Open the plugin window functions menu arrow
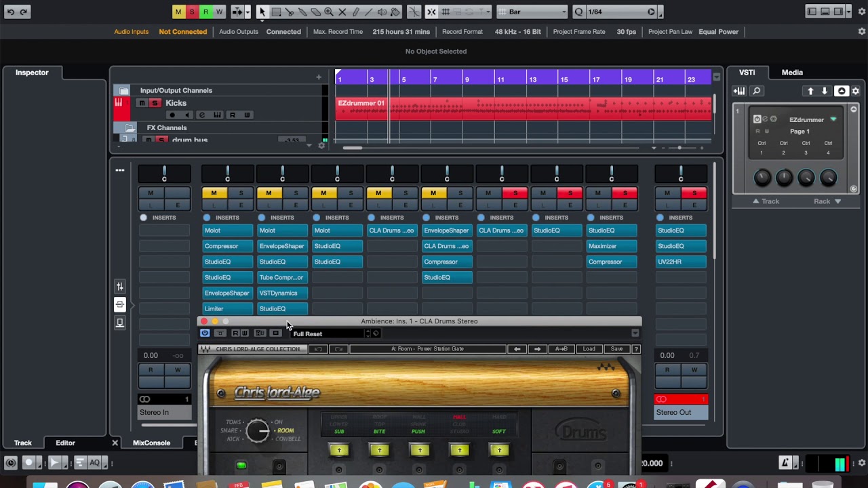This screenshot has height=488, width=868. [635, 333]
